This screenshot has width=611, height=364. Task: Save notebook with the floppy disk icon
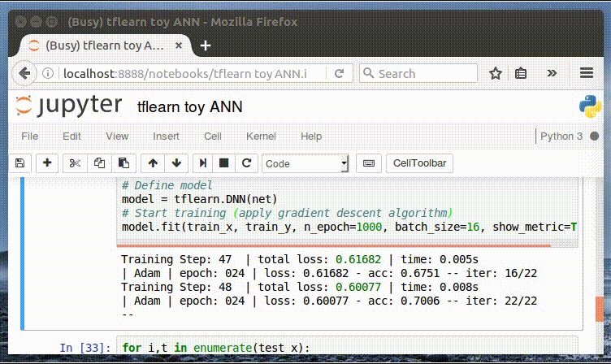tap(19, 162)
